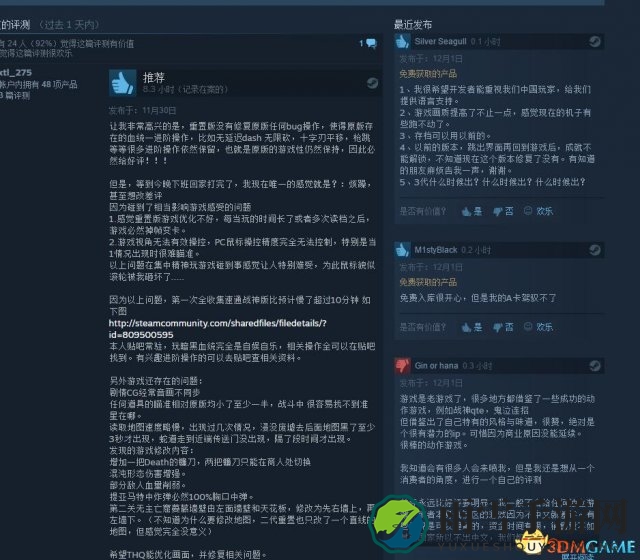Viewport: 640px width, 560px height.
Task: Click 免费获取的产品 label under Silver Seagull
Action: coord(428,74)
